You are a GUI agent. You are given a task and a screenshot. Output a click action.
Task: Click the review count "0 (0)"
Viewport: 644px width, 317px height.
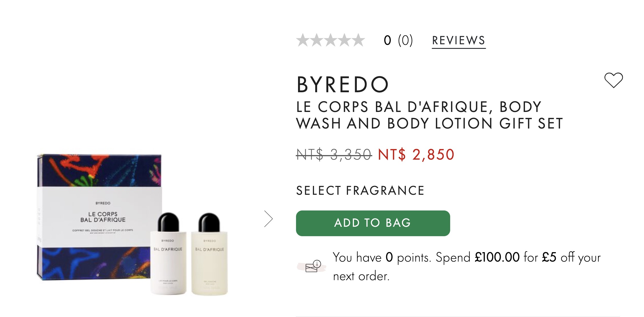tap(398, 41)
